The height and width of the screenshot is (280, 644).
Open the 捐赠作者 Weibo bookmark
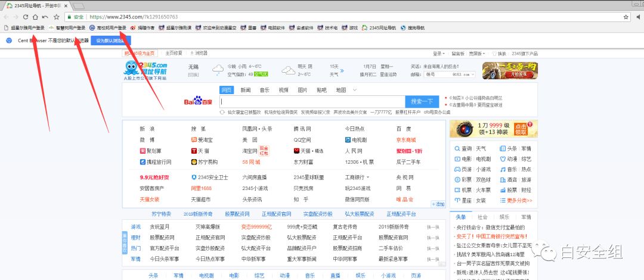(143, 28)
